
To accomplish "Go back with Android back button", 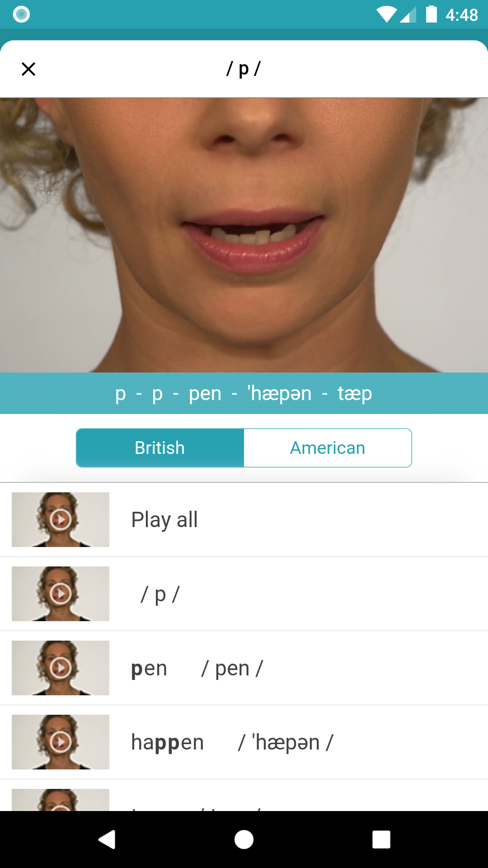I will pos(107,840).
